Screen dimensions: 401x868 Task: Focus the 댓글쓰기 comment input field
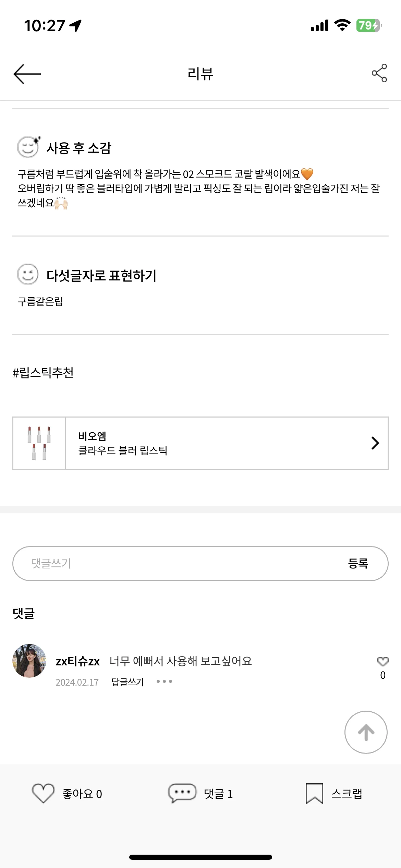[x=200, y=563]
